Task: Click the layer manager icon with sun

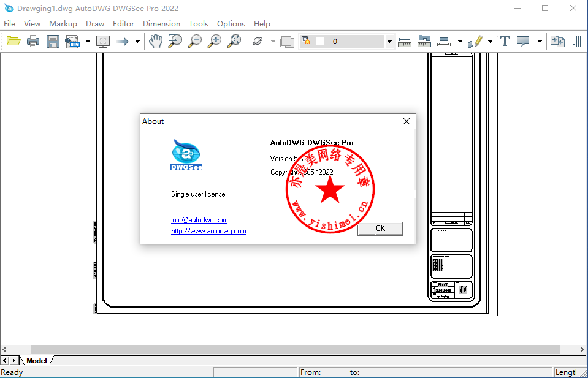Action: click(x=306, y=41)
